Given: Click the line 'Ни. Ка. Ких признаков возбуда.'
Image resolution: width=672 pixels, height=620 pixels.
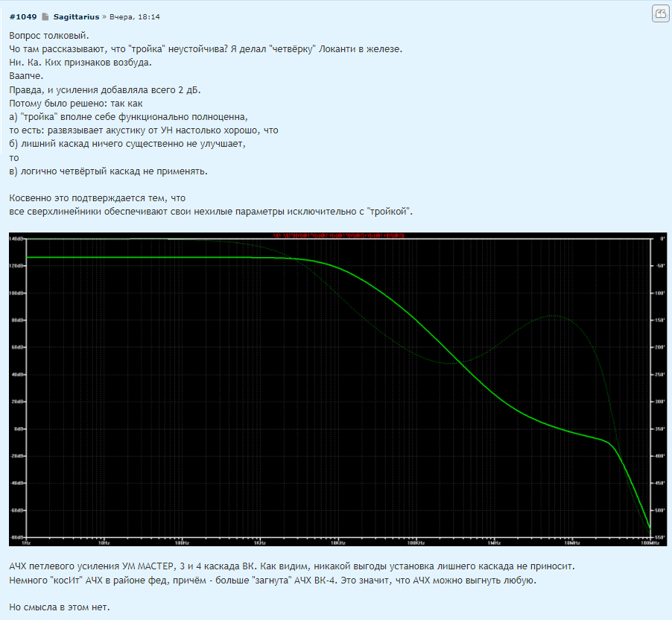Looking at the screenshot, I should tap(80, 63).
